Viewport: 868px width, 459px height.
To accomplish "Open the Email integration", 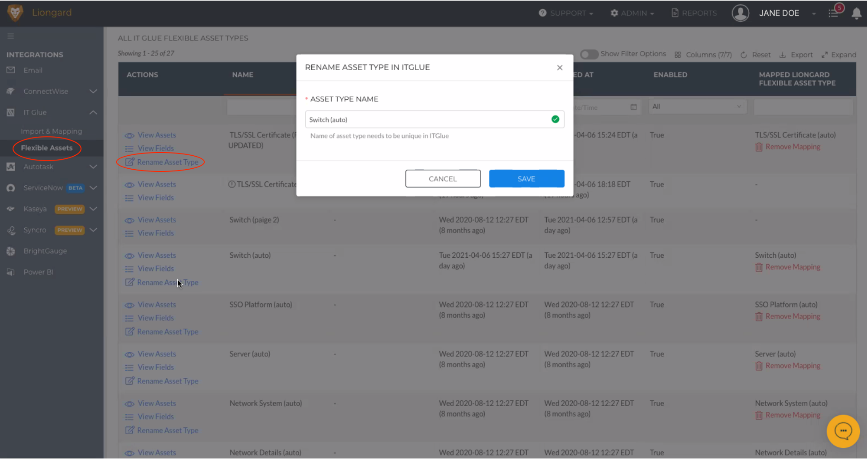I will pyautogui.click(x=33, y=70).
